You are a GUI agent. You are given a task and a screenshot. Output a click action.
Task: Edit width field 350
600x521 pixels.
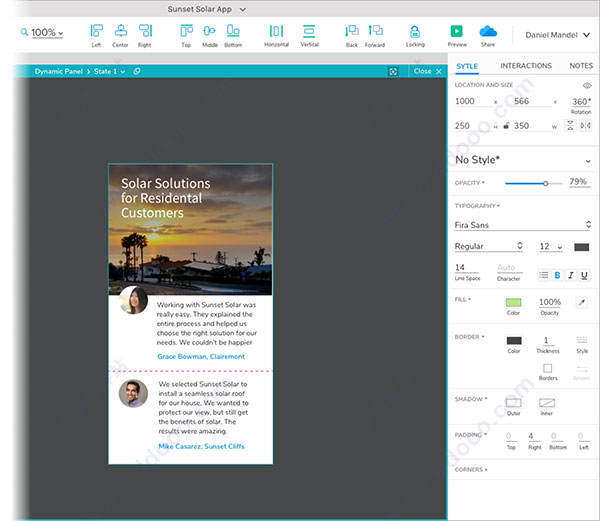(x=532, y=126)
